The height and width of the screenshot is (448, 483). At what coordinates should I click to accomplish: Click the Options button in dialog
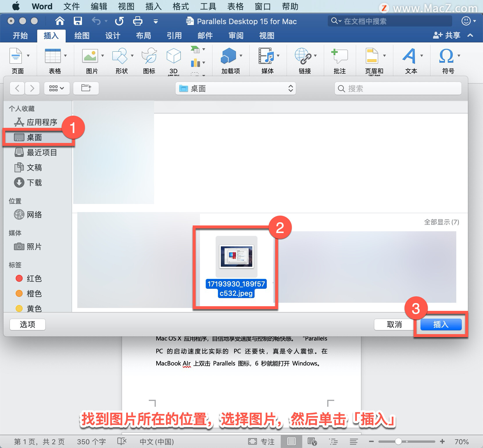pos(28,324)
